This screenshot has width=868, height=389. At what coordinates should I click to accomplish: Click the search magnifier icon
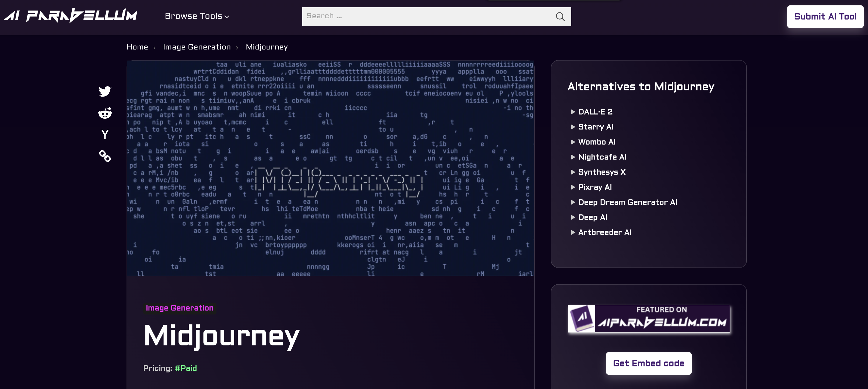(x=560, y=16)
